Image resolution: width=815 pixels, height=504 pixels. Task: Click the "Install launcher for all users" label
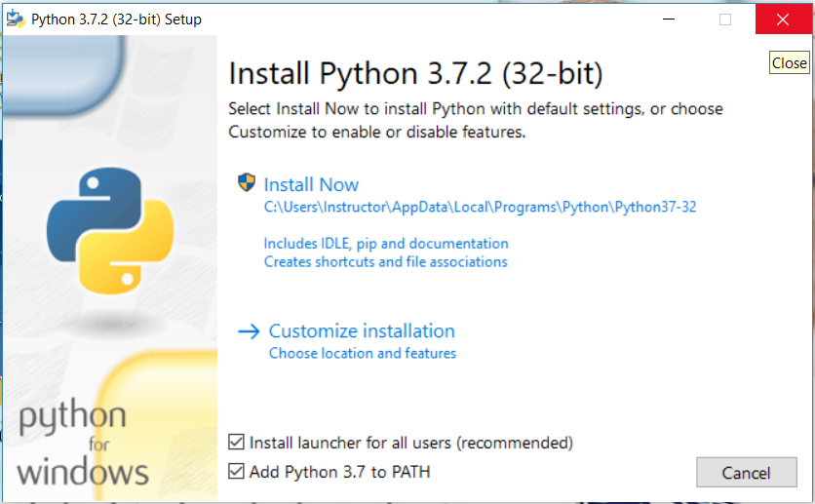point(411,443)
